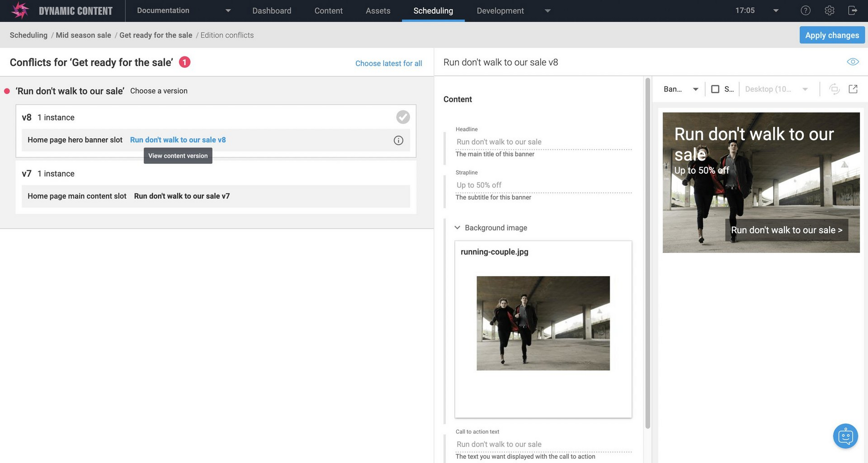The height and width of the screenshot is (463, 868).
Task: Open the settings gear icon
Action: [x=829, y=11]
